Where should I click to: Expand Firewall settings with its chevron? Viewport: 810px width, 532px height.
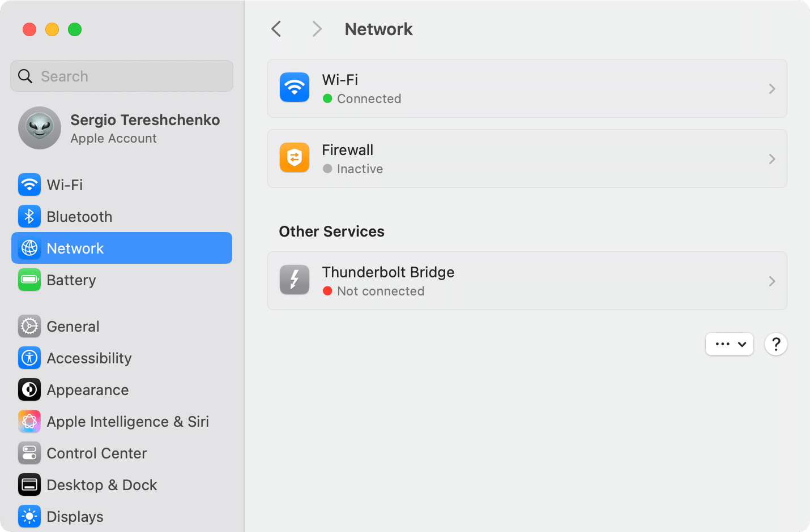pos(771,159)
